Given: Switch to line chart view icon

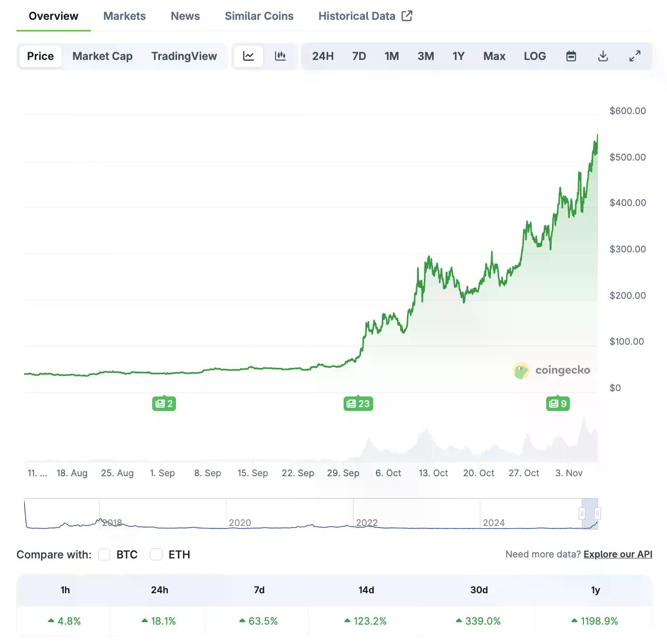Looking at the screenshot, I should pos(248,56).
